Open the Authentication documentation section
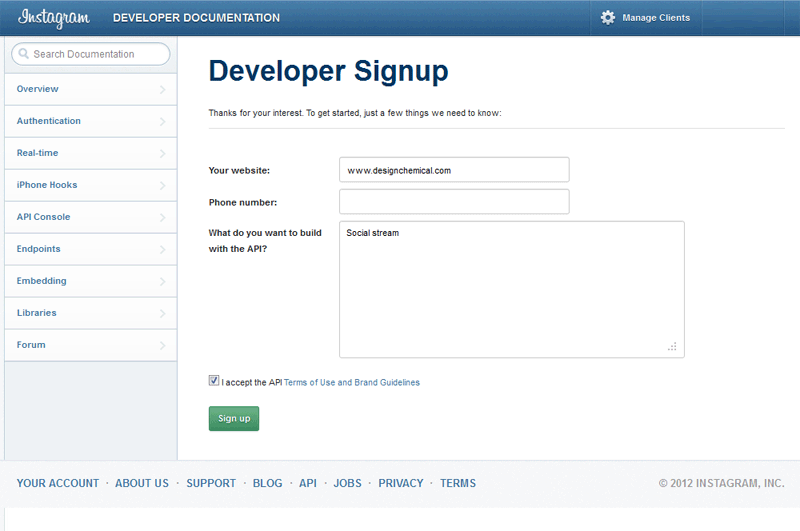 tap(49, 121)
